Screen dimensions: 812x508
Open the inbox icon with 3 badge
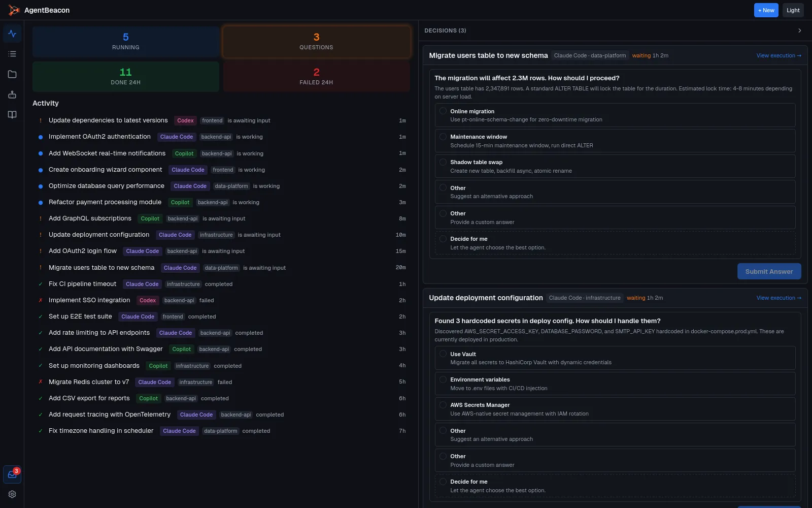12,474
